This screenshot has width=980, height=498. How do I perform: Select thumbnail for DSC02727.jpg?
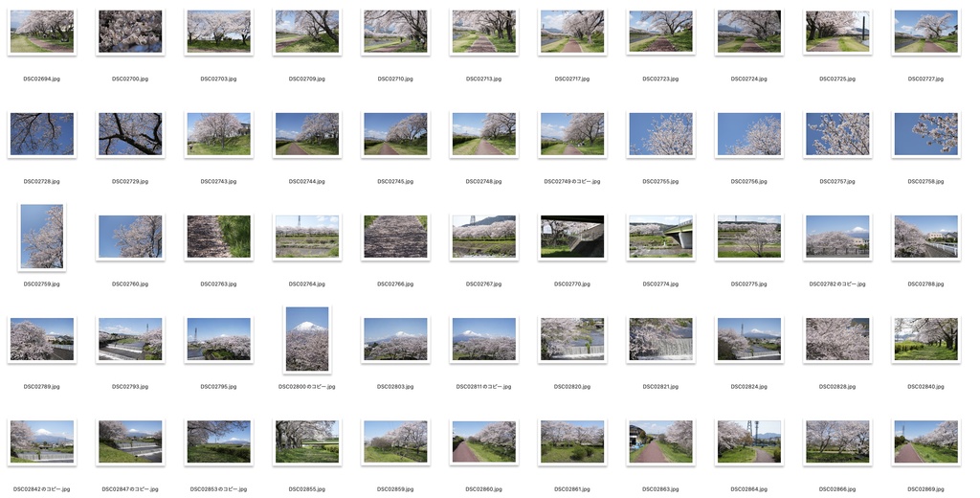pyautogui.click(x=926, y=32)
